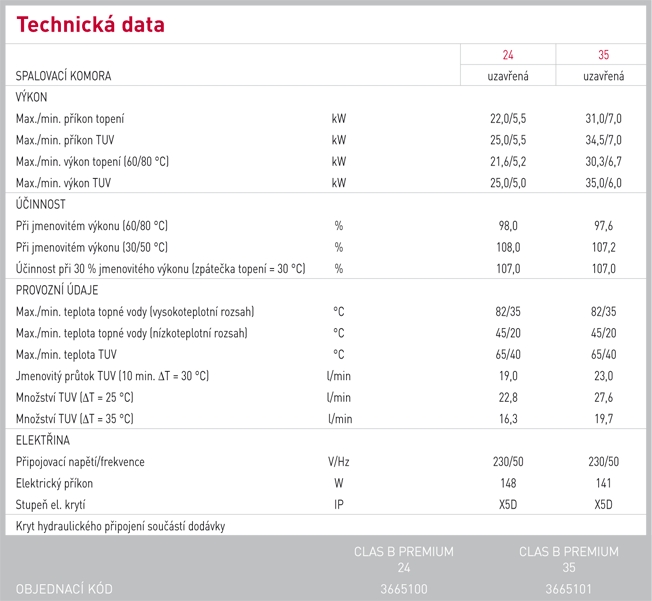Click the 'ÚČINNOST' section heading
652x601 pixels.
40,204
